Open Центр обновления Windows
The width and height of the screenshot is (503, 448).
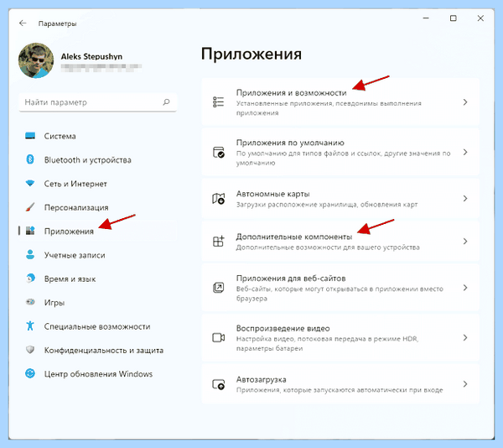click(x=97, y=373)
